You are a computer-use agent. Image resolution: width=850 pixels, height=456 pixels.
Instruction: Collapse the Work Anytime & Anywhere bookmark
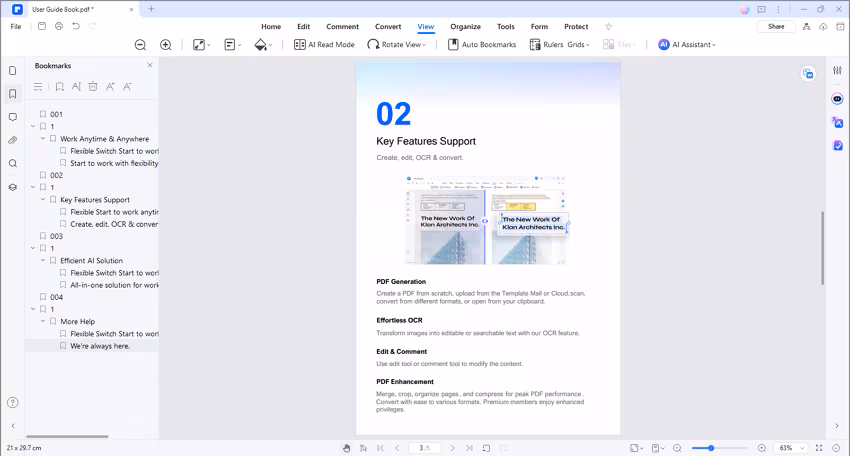pos(43,139)
